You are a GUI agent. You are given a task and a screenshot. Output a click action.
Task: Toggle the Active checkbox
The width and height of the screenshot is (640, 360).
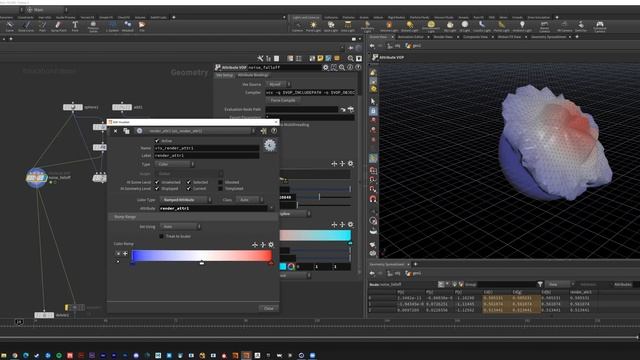(x=157, y=140)
